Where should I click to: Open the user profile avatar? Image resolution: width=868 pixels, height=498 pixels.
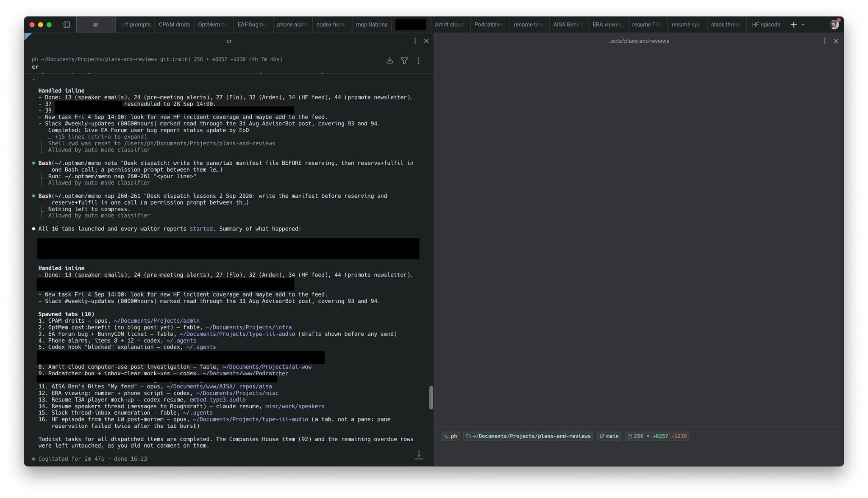834,24
